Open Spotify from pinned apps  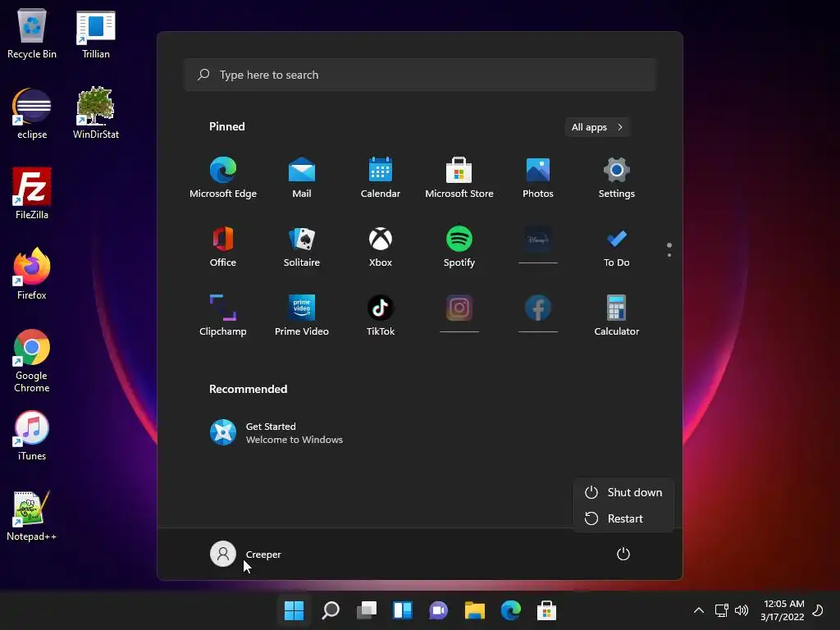click(459, 247)
